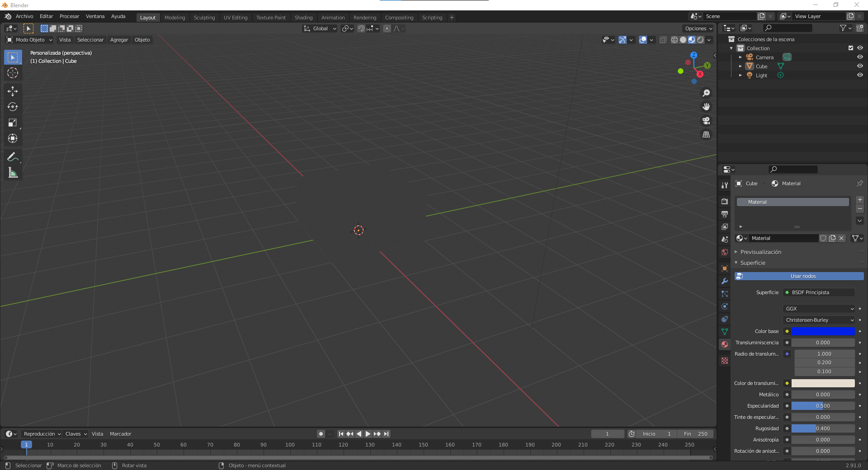Viewport: 868px width, 470px height.
Task: Hide the Camera object via eye icon
Action: tap(860, 57)
